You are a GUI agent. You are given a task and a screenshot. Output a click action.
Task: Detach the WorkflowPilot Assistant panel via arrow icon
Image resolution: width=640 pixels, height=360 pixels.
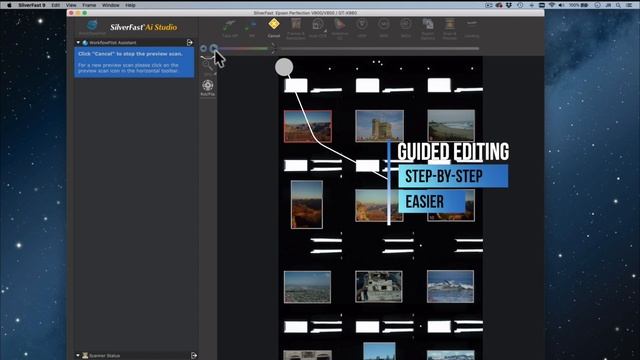click(189, 42)
